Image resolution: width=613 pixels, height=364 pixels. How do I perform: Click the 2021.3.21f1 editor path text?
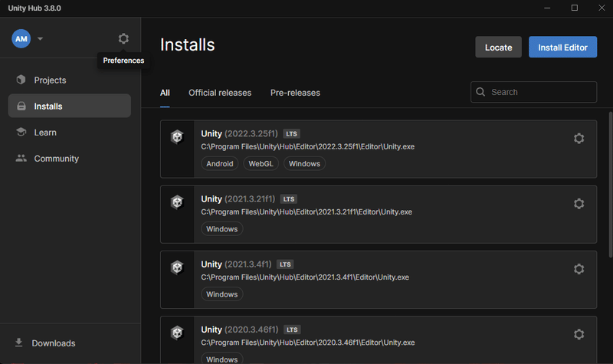(x=306, y=212)
